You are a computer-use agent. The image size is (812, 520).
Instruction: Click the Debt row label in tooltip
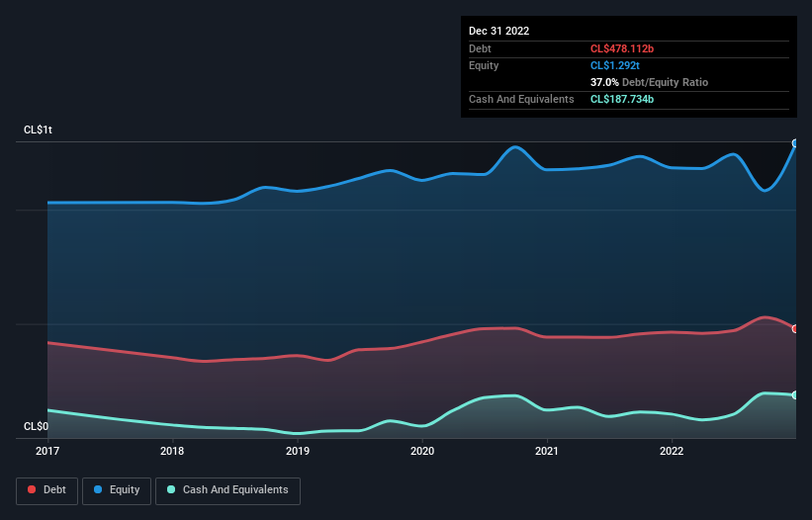[x=480, y=48]
